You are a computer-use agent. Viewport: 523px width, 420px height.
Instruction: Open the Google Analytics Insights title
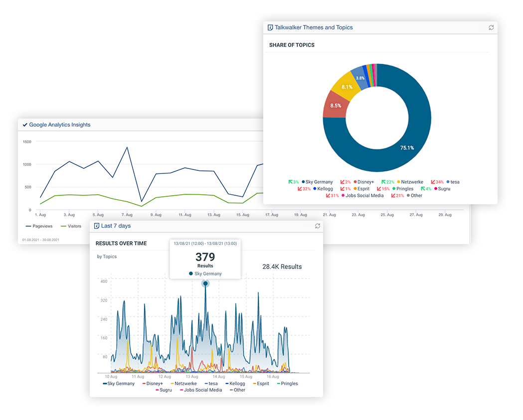[x=60, y=125]
